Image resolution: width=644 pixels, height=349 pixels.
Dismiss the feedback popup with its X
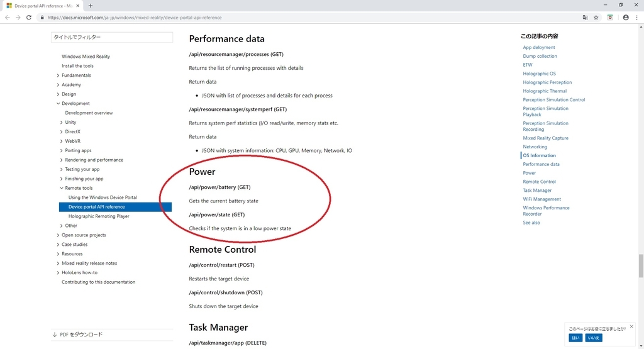pyautogui.click(x=631, y=326)
